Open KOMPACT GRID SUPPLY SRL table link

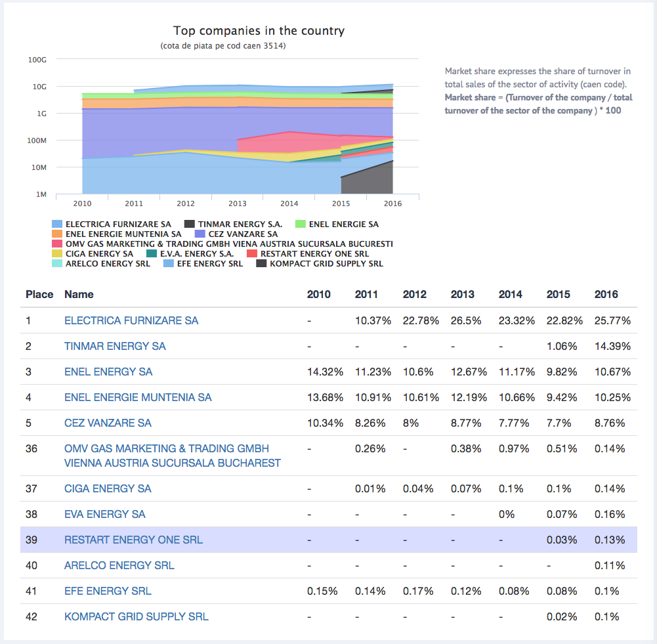pyautogui.click(x=136, y=616)
